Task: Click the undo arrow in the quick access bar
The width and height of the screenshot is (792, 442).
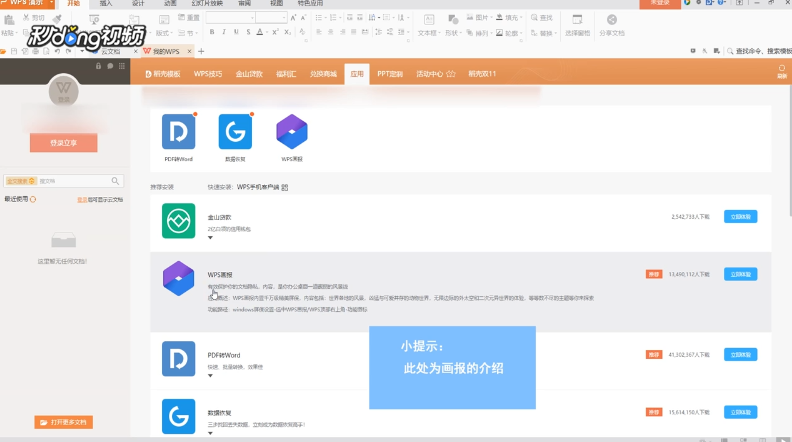Action: [x=57, y=52]
